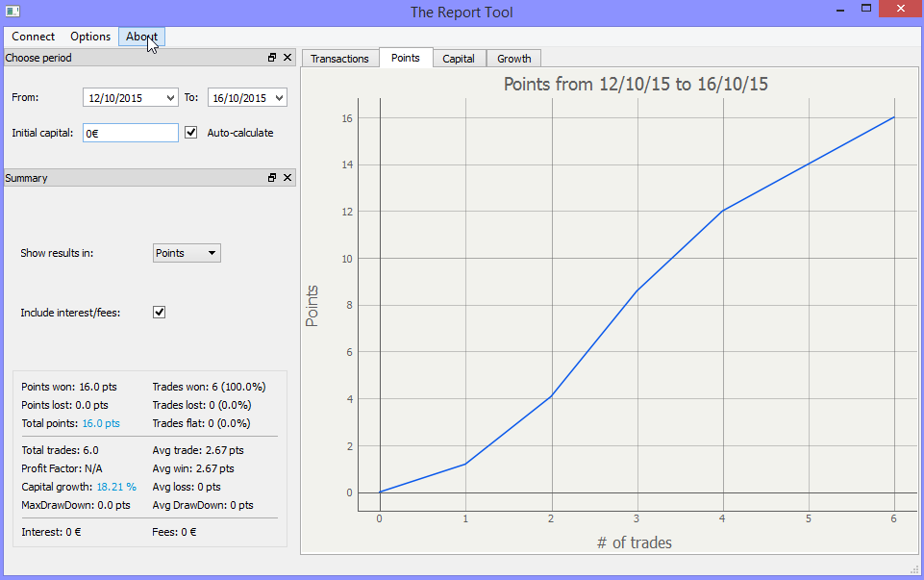Open the Connect menu

(x=33, y=37)
